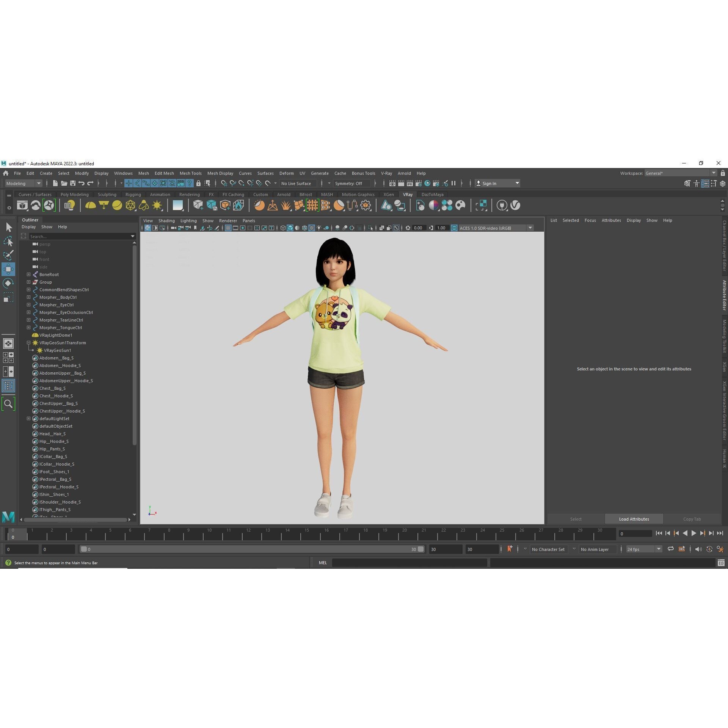Open the Workspace General dropdown
The width and height of the screenshot is (728, 728).
click(x=681, y=173)
